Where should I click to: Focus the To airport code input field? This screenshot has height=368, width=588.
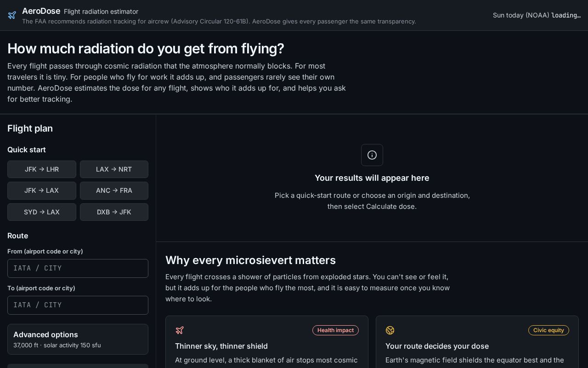[x=78, y=305]
